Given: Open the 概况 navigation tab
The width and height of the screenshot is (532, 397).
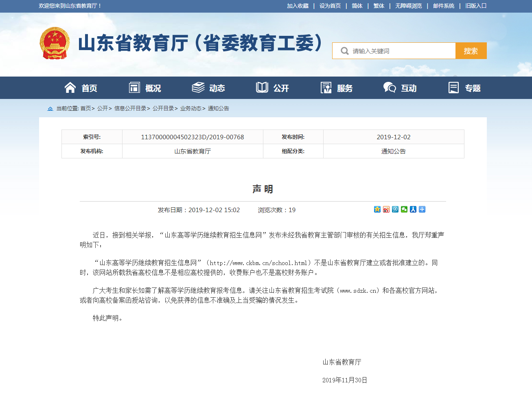Looking at the screenshot, I should [x=145, y=88].
